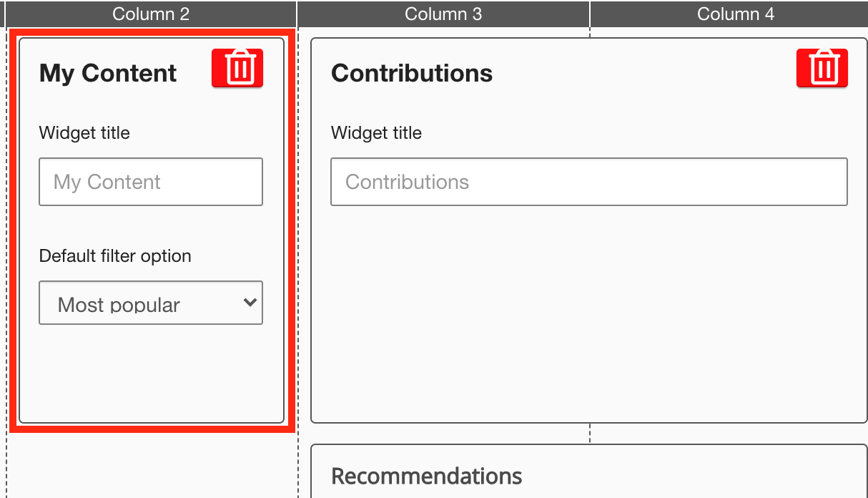Click the Default filter option label
Screen dimensions: 868x498
pos(115,256)
